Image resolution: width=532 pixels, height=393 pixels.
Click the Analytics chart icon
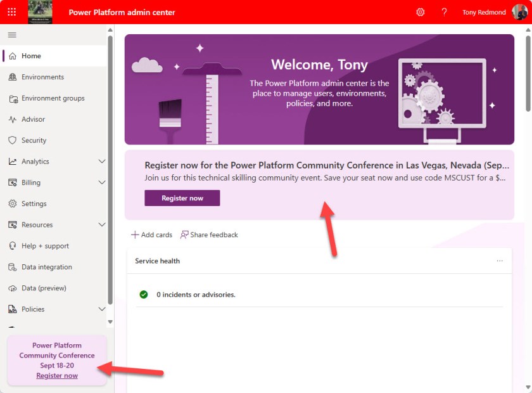click(13, 162)
